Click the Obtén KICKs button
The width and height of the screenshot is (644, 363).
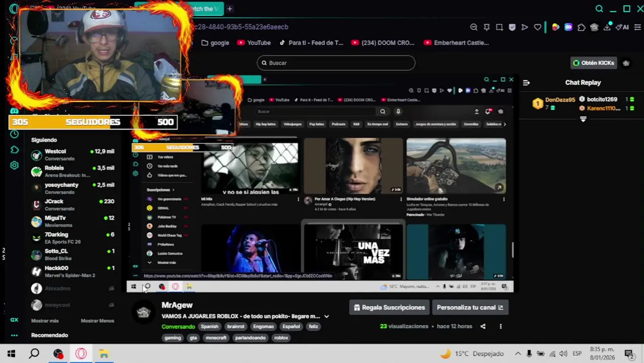click(x=594, y=63)
